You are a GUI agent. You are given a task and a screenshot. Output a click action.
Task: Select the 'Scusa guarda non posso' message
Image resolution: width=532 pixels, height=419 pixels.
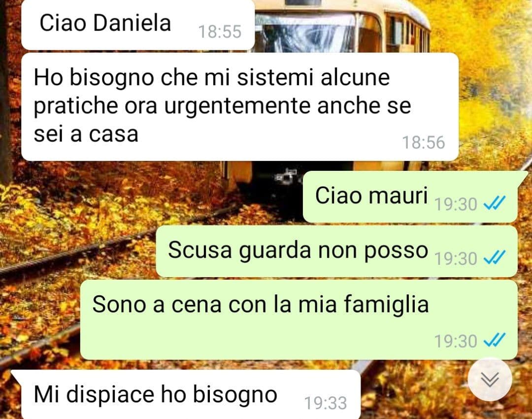click(x=336, y=251)
